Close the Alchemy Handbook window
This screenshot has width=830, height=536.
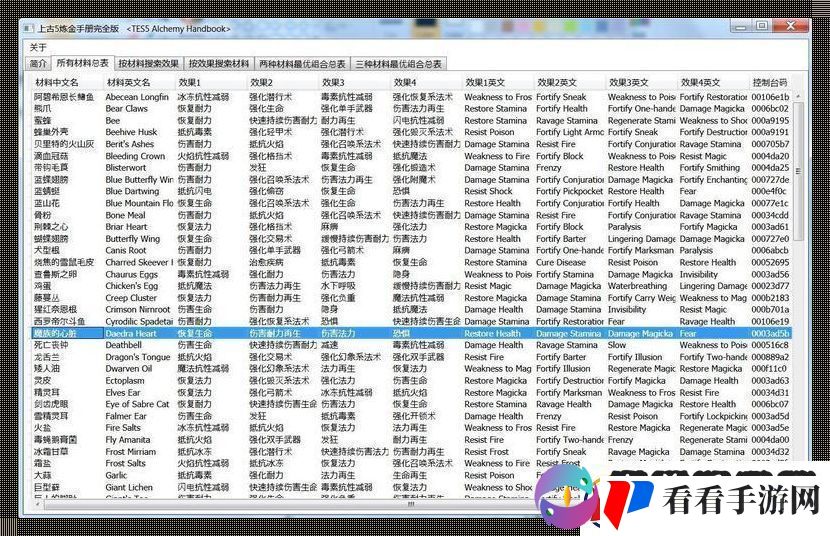point(790,26)
